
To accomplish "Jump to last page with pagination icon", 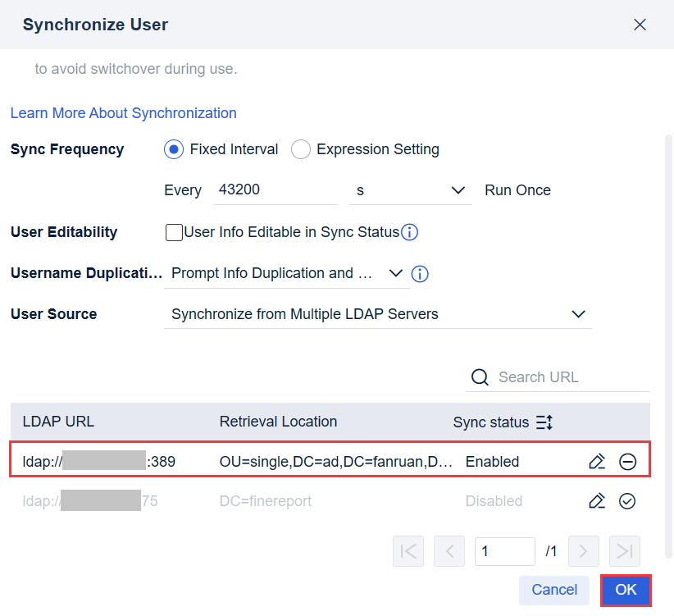I will pos(624,550).
